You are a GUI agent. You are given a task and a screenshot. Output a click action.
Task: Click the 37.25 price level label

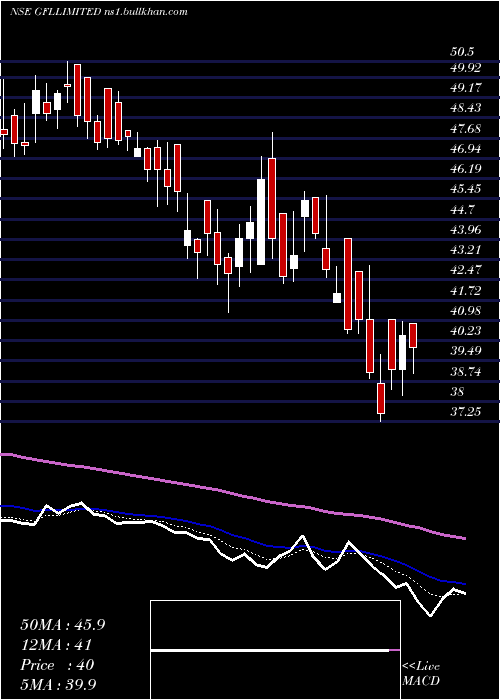click(465, 412)
